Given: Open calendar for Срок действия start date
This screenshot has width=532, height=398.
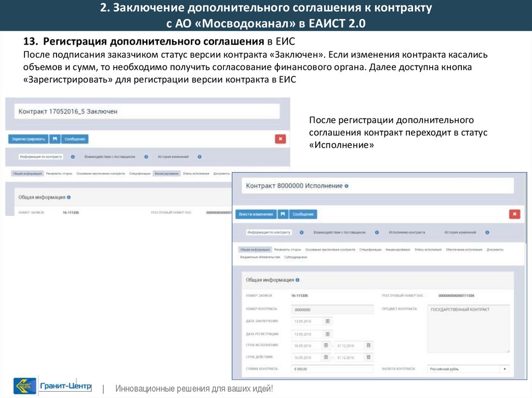Looking at the screenshot, I should point(326,358).
